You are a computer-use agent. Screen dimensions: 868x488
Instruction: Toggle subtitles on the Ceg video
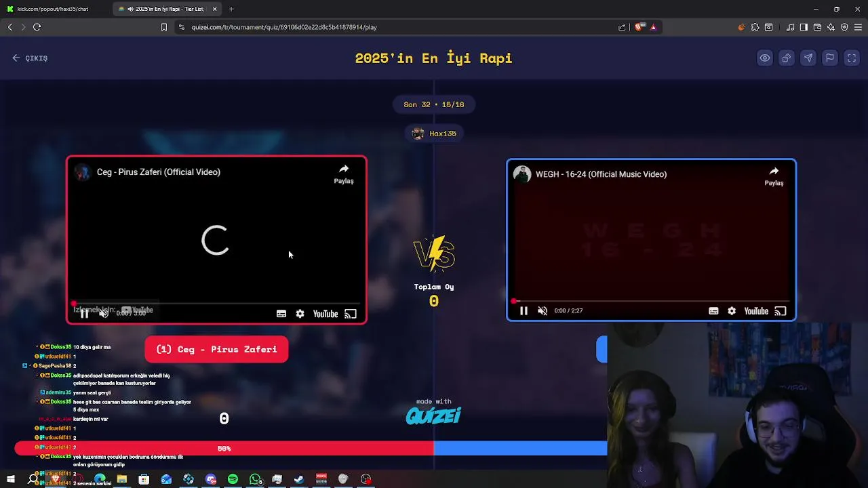[x=281, y=314]
